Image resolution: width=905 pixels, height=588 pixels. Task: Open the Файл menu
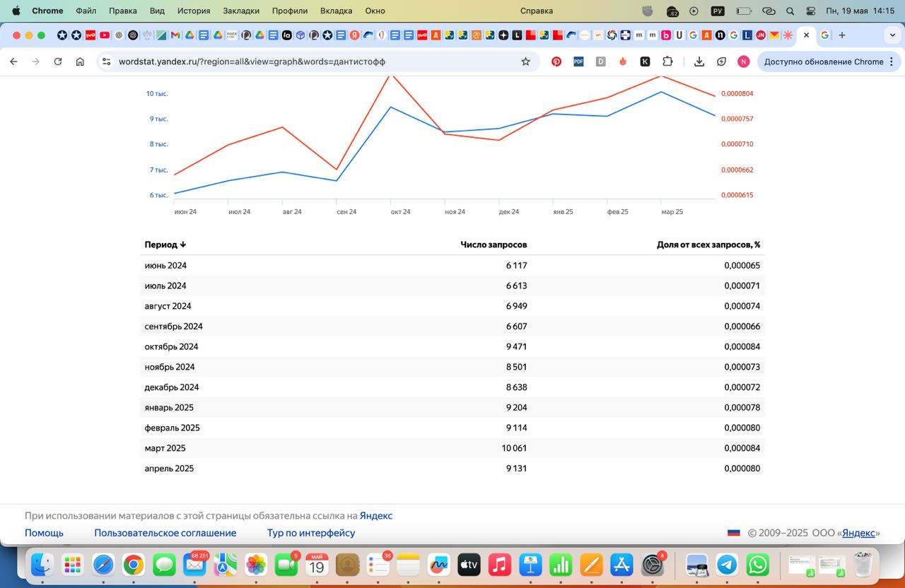coord(86,11)
